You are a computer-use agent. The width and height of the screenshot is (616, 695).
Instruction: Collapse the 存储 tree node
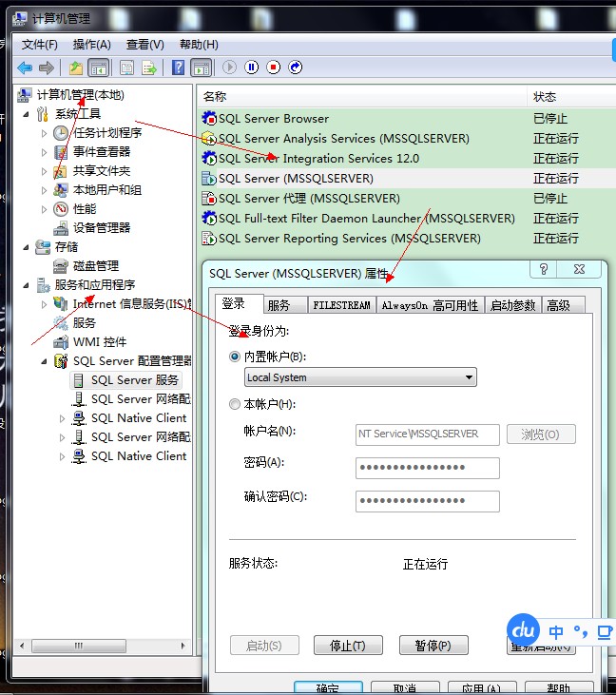click(27, 247)
